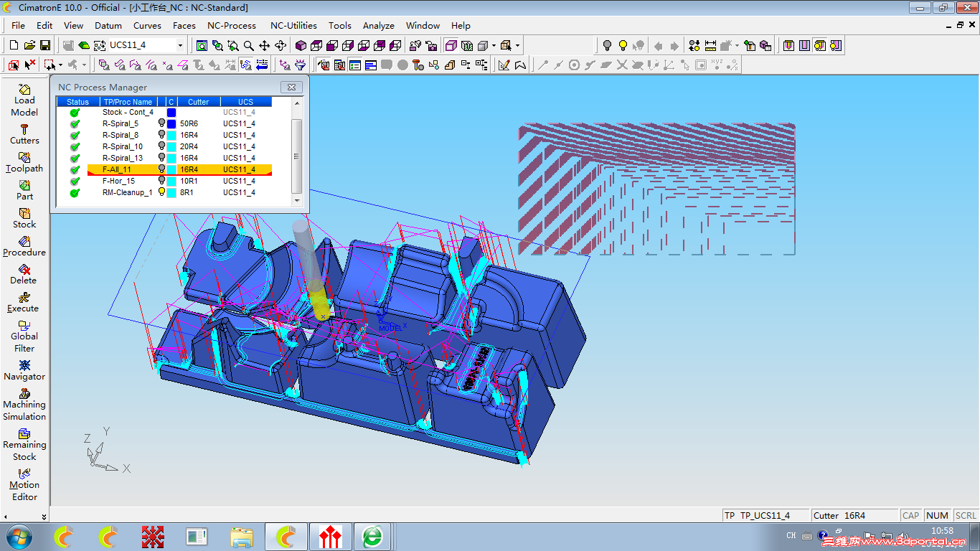Select the RM-Cleanup_1 procedure row
This screenshot has width=980, height=551.
point(164,192)
